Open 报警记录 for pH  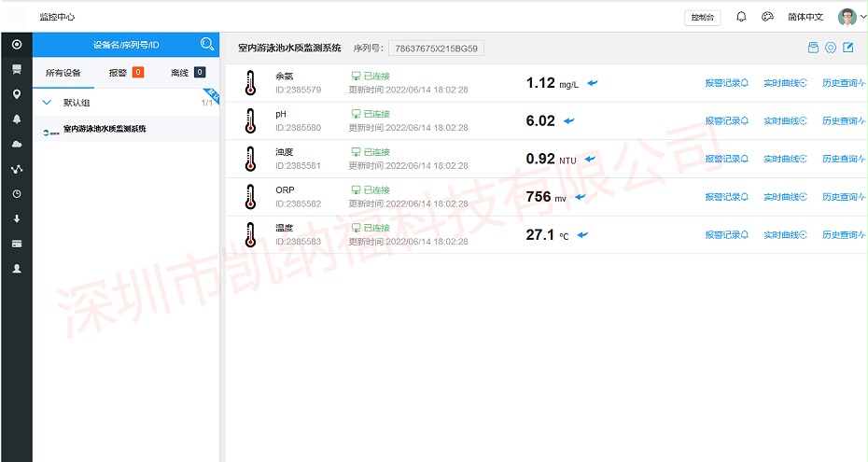click(726, 120)
